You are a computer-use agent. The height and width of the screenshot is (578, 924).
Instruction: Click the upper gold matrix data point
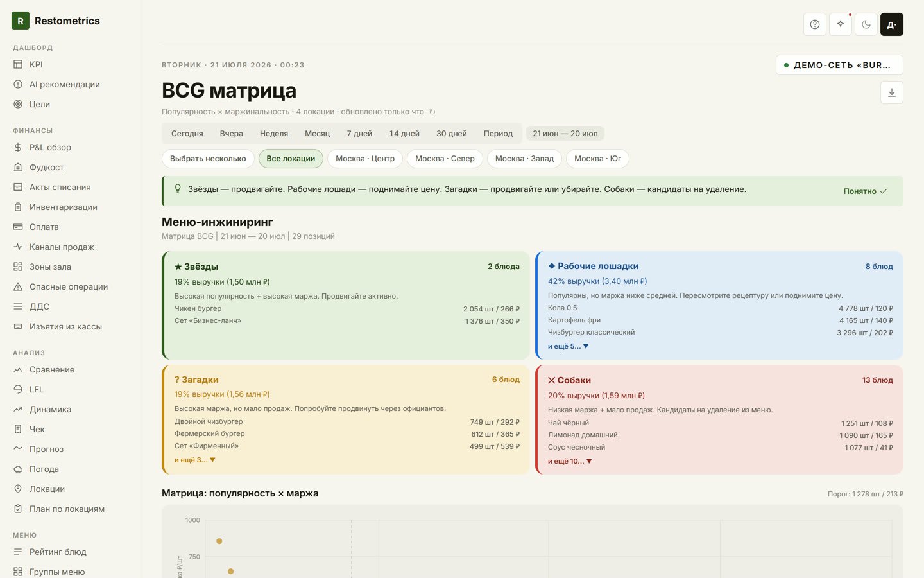click(x=219, y=541)
